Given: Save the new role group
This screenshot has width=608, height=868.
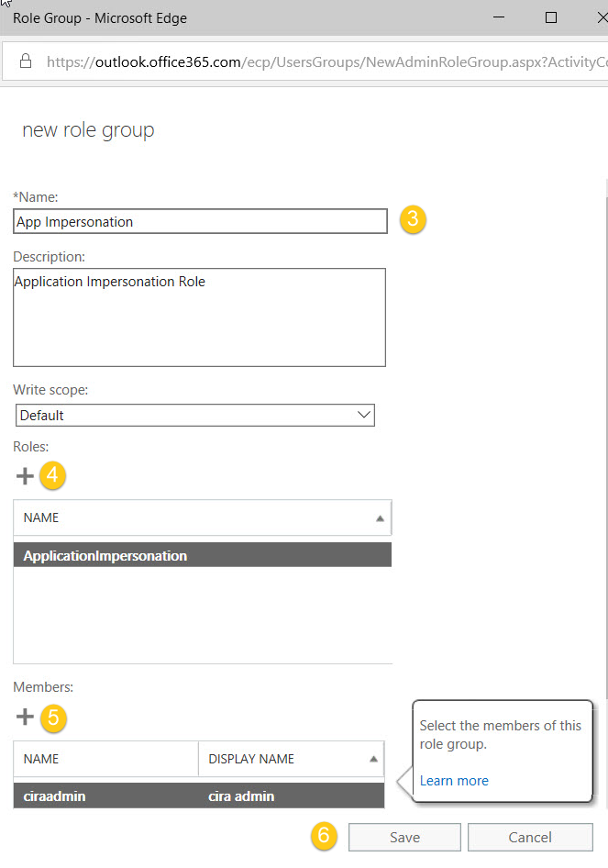Looking at the screenshot, I should 404,837.
